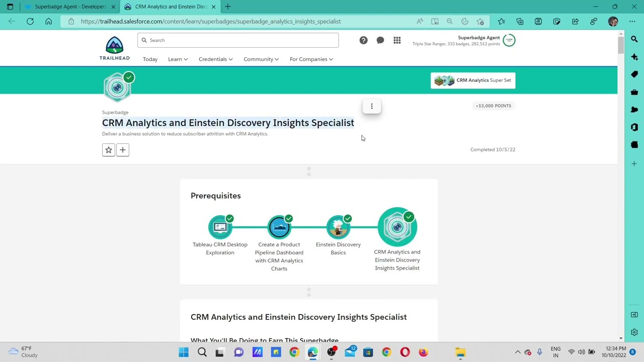Open Edge sidebar settings gear
Viewport: 644px width, 362px height.
click(x=634, y=332)
